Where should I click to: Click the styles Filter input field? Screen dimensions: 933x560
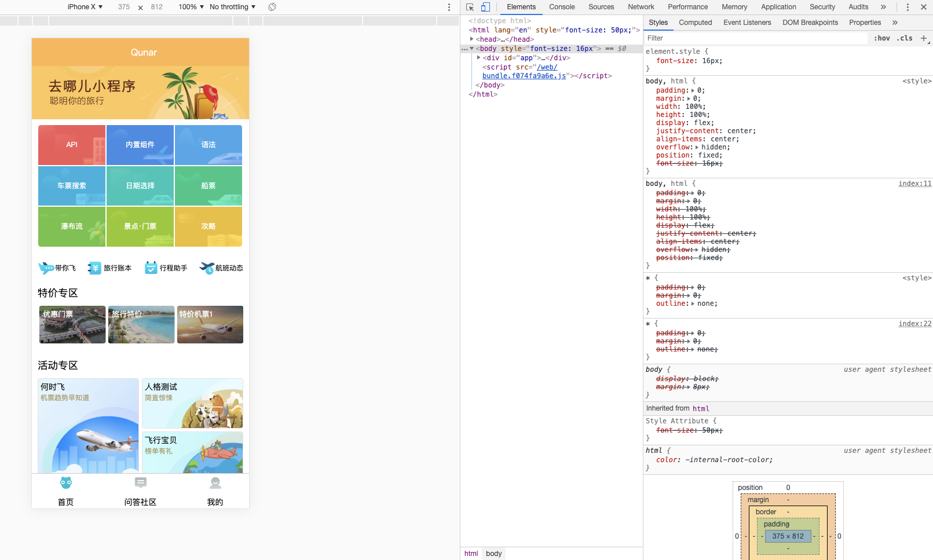(x=756, y=38)
